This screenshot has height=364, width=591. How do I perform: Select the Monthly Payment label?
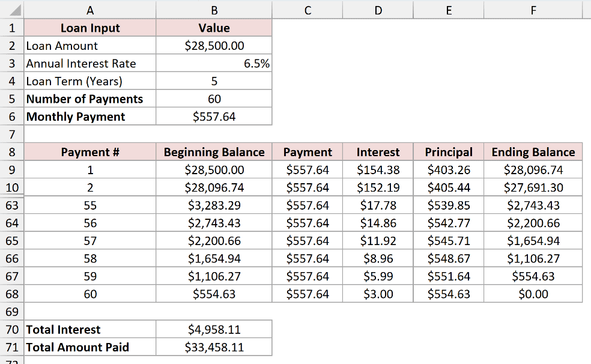point(89,117)
